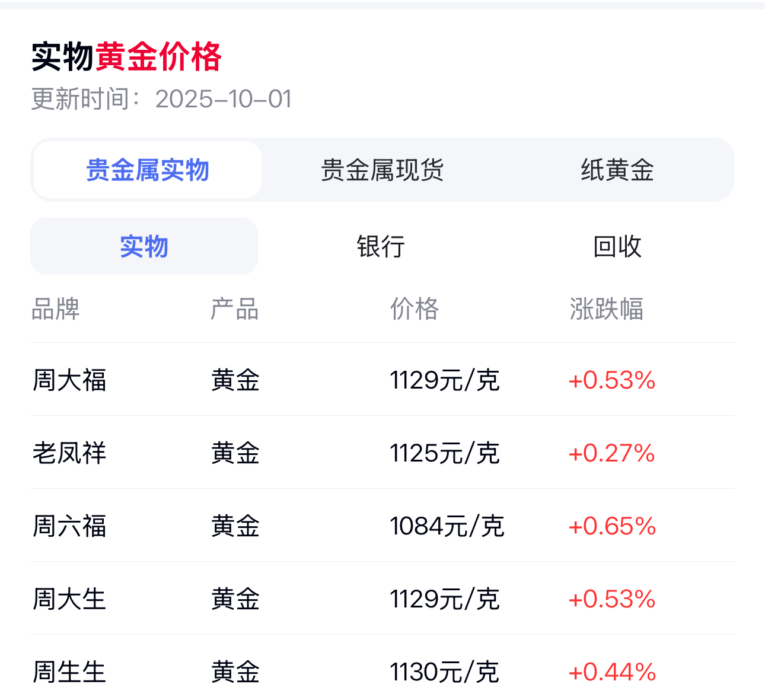Click the +0.27% change value
Image resolution: width=765 pixels, height=700 pixels.
click(611, 453)
